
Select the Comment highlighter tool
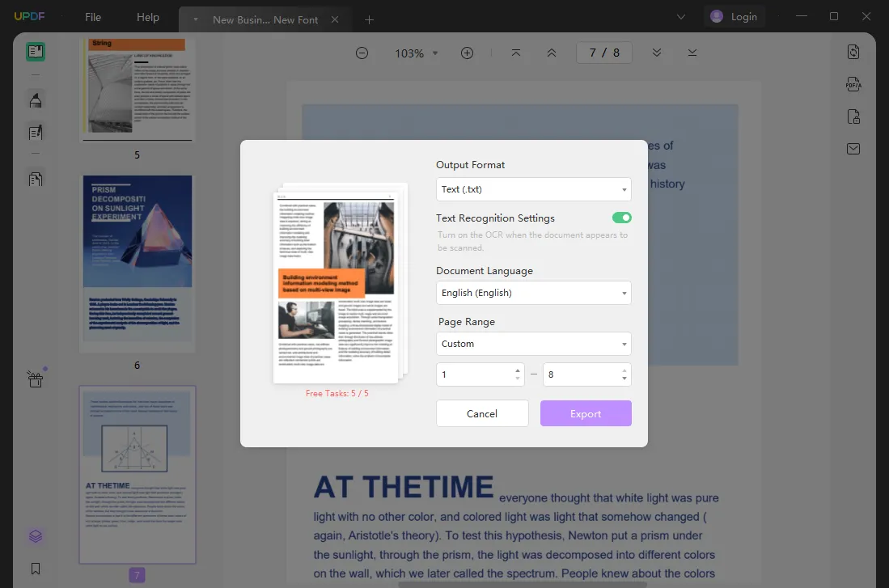[36, 100]
